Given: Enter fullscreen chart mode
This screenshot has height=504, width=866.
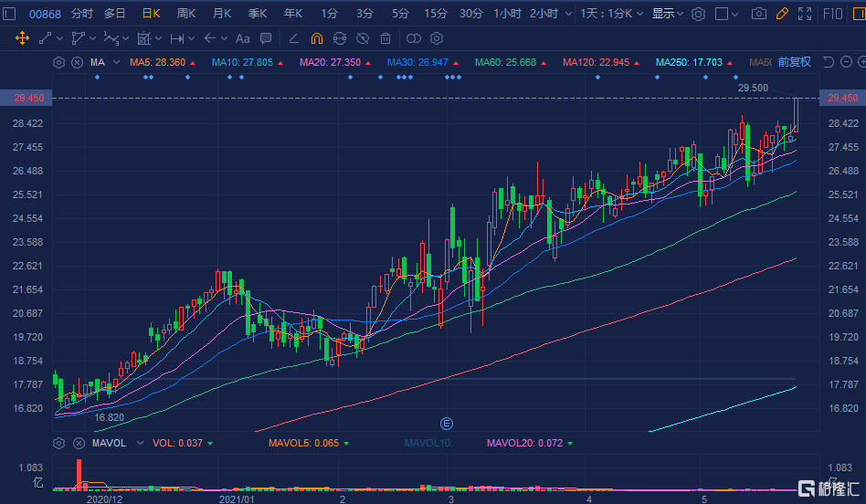Looking at the screenshot, I should (x=804, y=14).
